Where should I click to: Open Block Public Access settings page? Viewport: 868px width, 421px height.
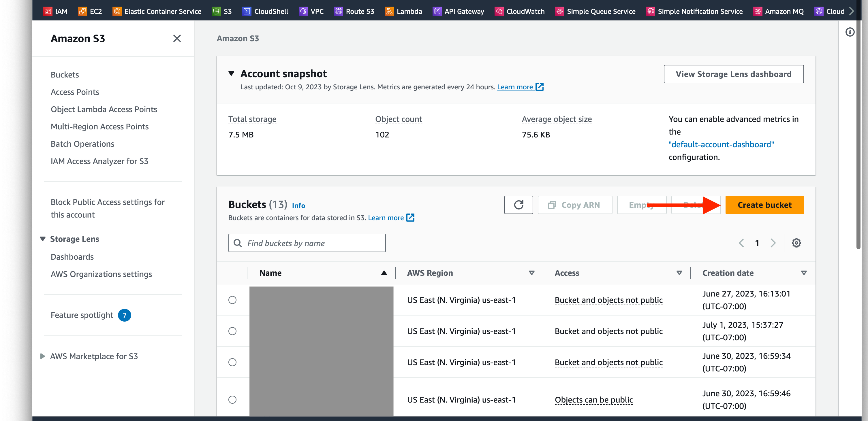pos(108,208)
